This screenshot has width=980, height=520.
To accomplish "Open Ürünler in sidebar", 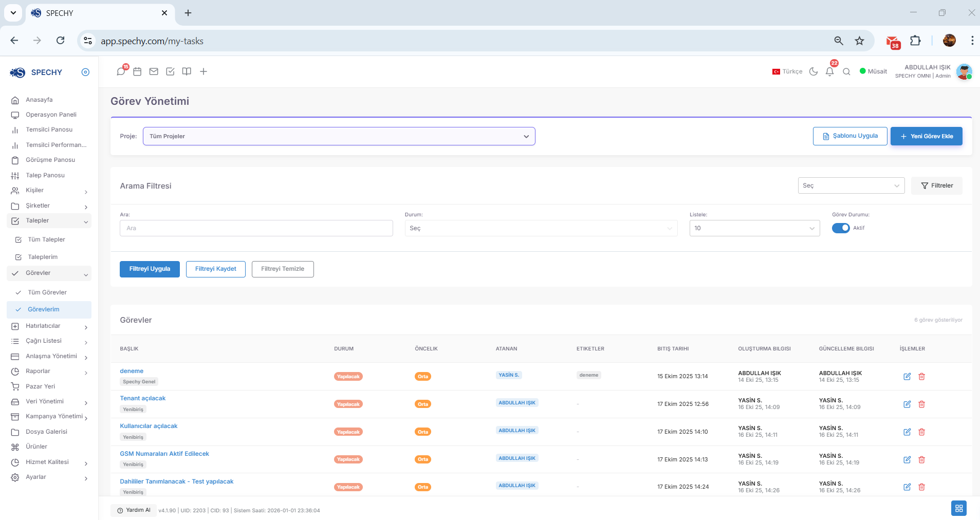I will pos(36,447).
